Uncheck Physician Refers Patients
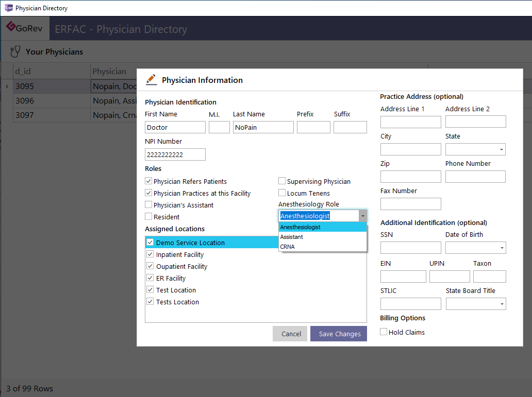 [148, 181]
